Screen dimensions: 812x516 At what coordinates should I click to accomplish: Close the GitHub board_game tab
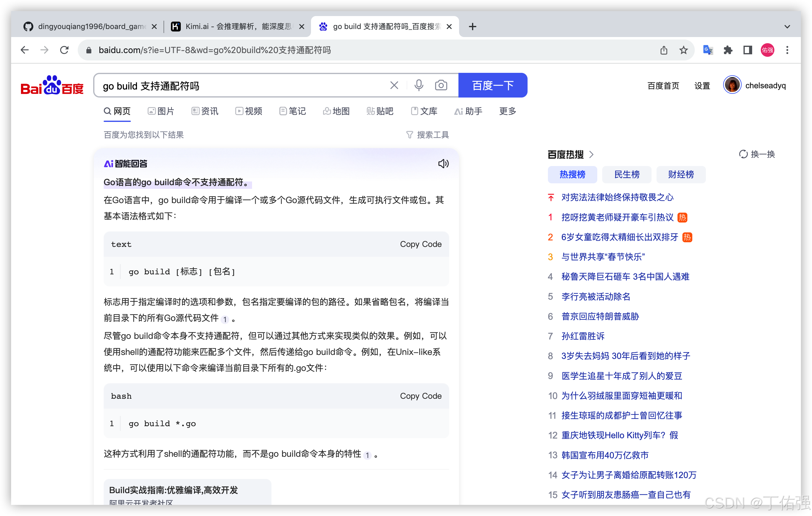click(154, 27)
